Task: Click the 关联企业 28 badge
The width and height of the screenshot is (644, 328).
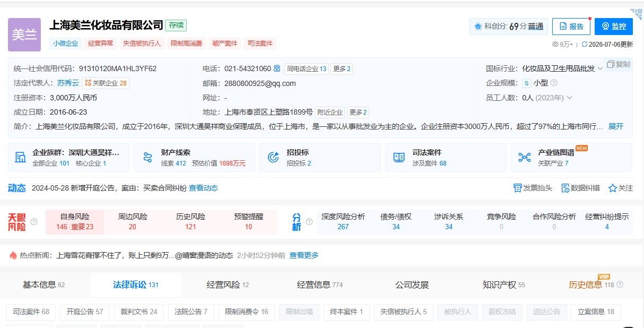Action: [106, 83]
